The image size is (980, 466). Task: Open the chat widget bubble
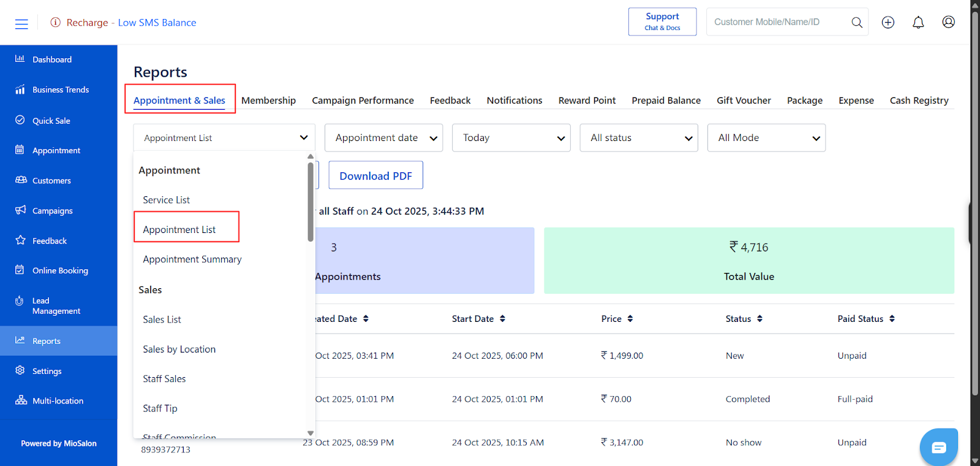pyautogui.click(x=939, y=447)
